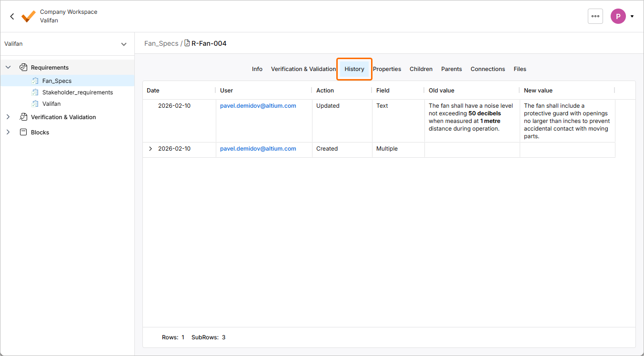Click the Field column header
The width and height of the screenshot is (644, 356).
coord(383,91)
